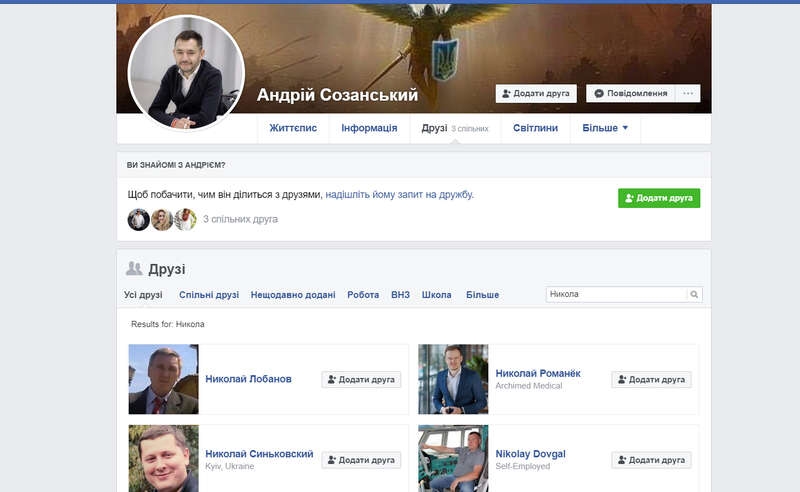Click the Self-Employed text under Nikolay Dovgal
Screen dimensions: 800x492
pos(522,466)
